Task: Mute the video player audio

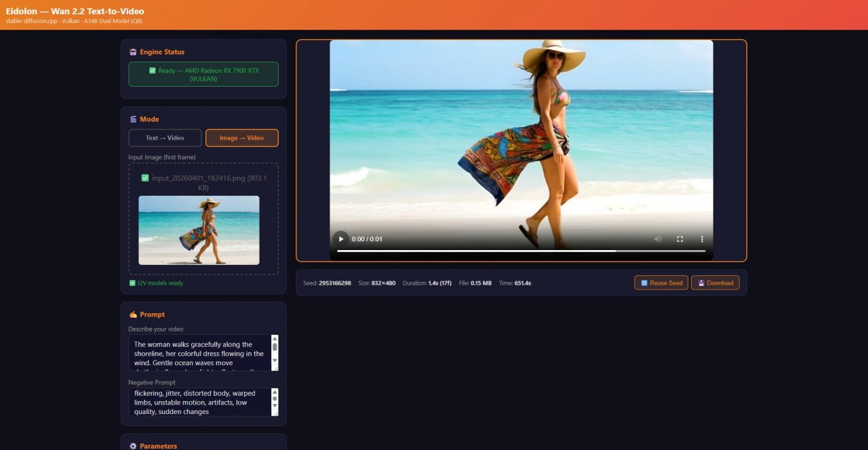Action: pyautogui.click(x=657, y=239)
